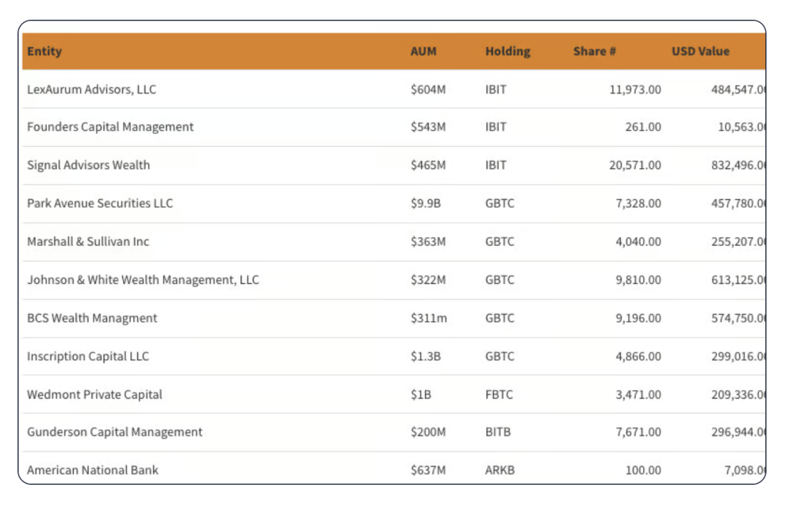Click the GBTC holding value for Park Avenue Securities
The height and width of the screenshot is (510, 812).
(499, 203)
